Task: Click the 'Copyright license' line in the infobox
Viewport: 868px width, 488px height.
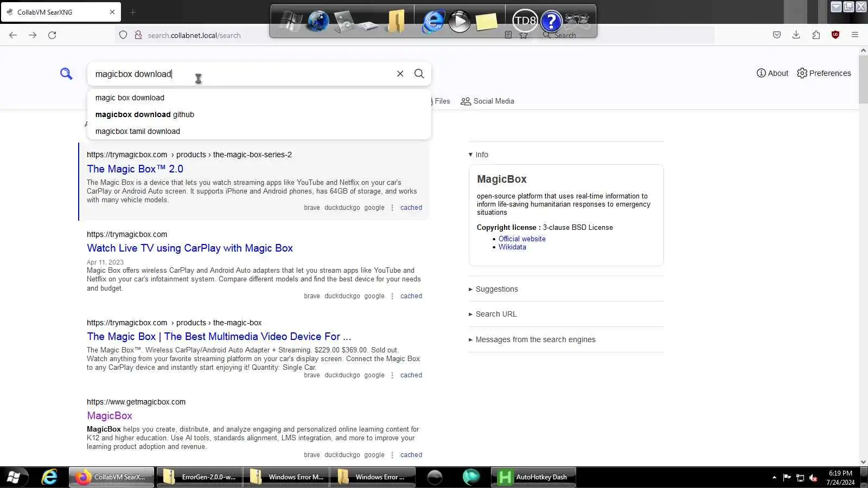Action: (545, 228)
